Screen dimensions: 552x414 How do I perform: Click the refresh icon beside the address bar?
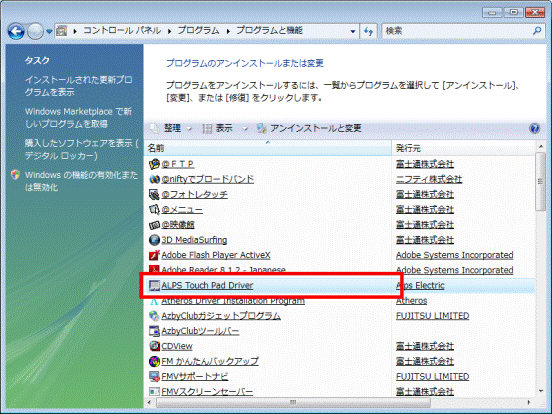368,31
